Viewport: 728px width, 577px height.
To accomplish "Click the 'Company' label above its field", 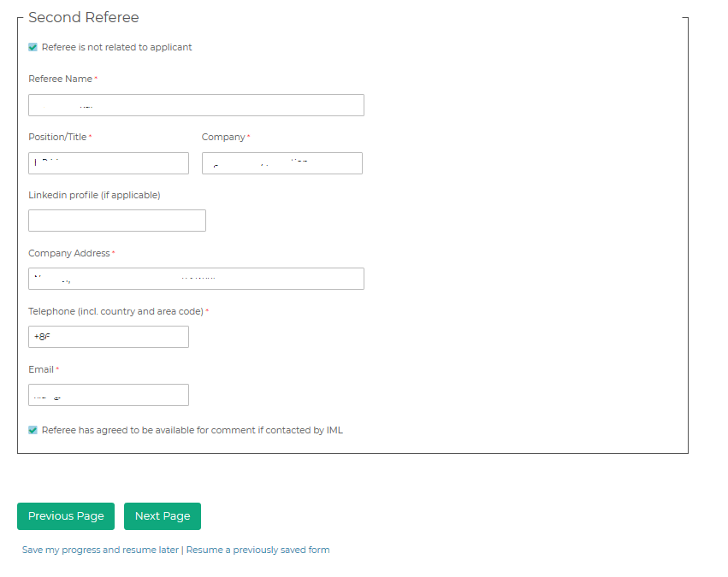I will tap(223, 138).
